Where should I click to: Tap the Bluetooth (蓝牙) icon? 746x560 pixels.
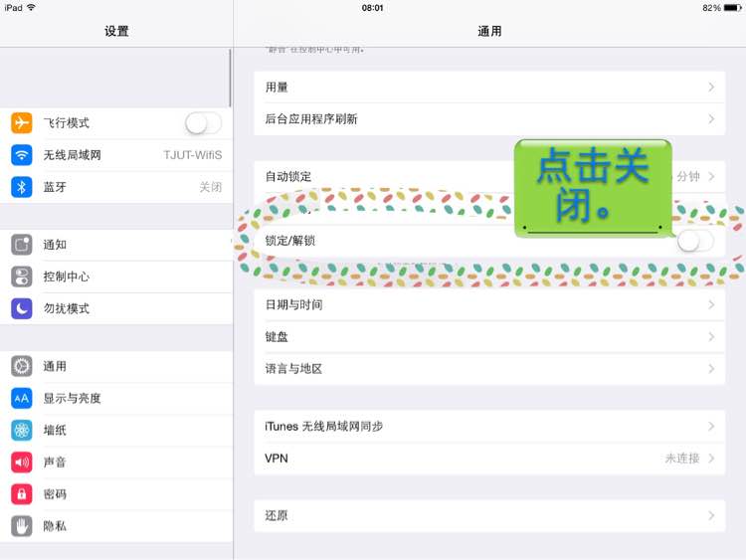coord(22,187)
